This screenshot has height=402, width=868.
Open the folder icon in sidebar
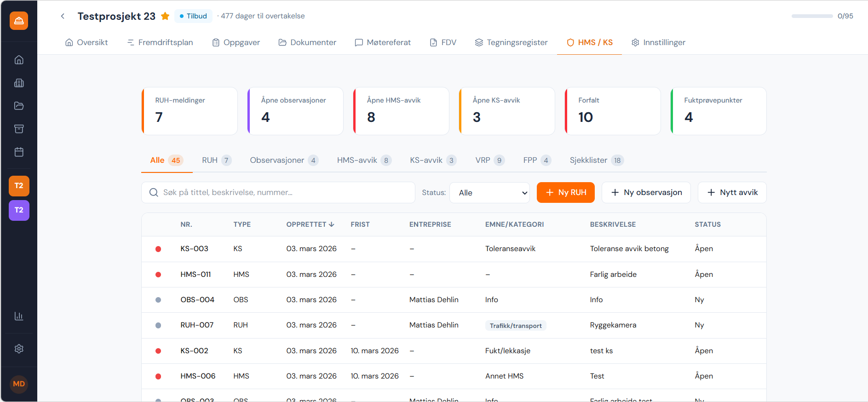(x=19, y=106)
